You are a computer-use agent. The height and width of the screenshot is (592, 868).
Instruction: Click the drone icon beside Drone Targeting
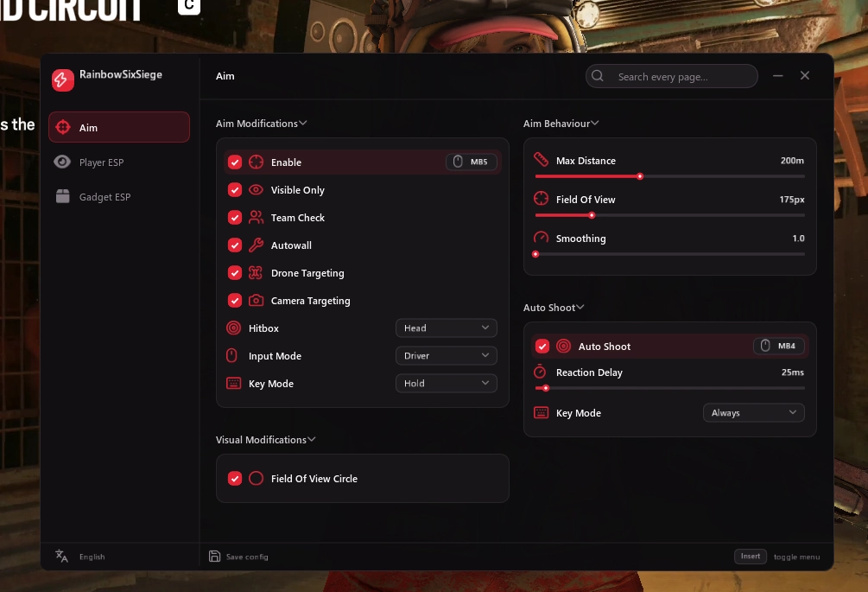256,272
